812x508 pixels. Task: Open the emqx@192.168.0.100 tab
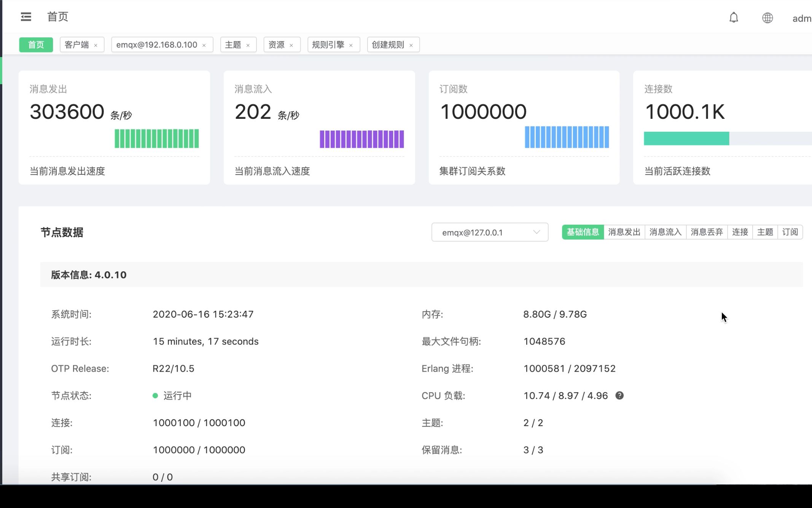(x=157, y=45)
